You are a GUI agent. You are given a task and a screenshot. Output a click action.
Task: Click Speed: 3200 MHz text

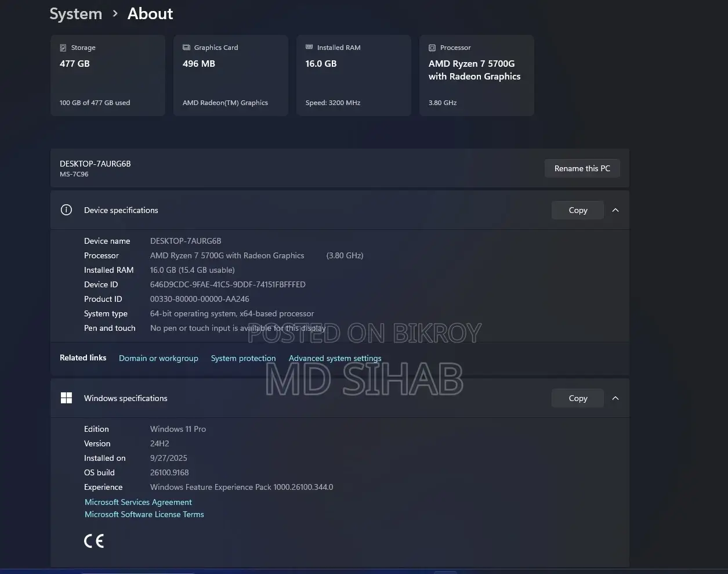point(333,103)
